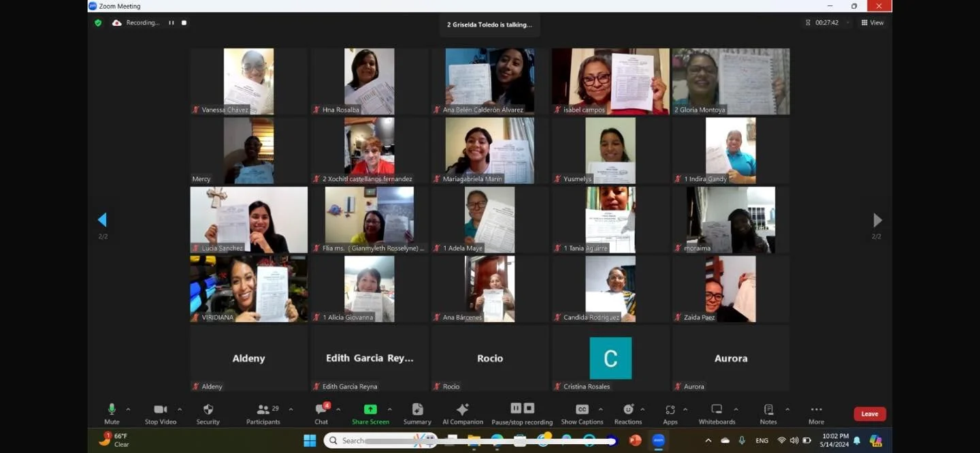
Task: Stop recording from bottom toolbar
Action: 529,408
